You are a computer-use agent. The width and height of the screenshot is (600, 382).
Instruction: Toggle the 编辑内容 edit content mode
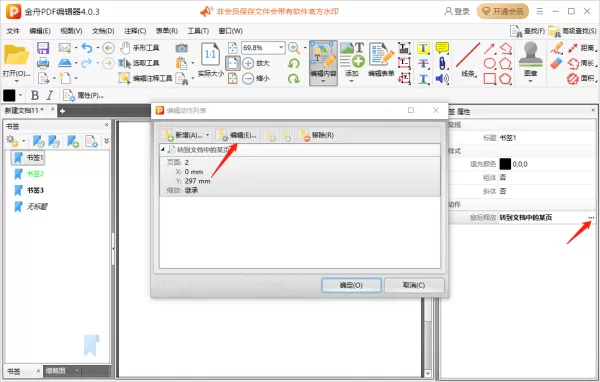pos(323,62)
